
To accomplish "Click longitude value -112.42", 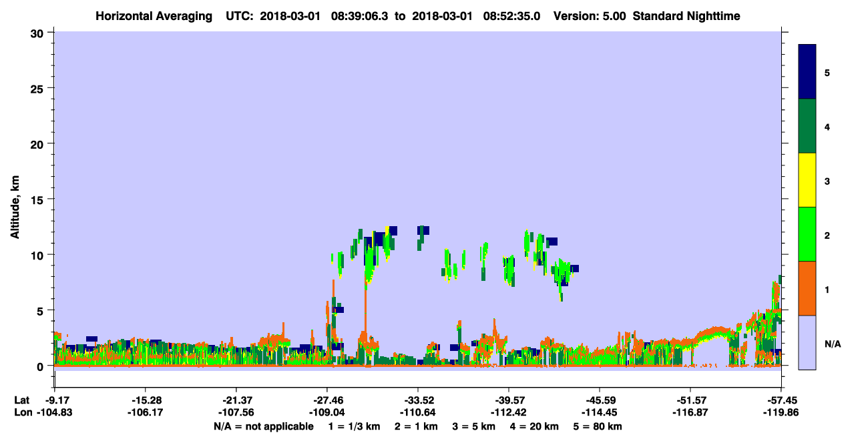I will pyautogui.click(x=509, y=412).
